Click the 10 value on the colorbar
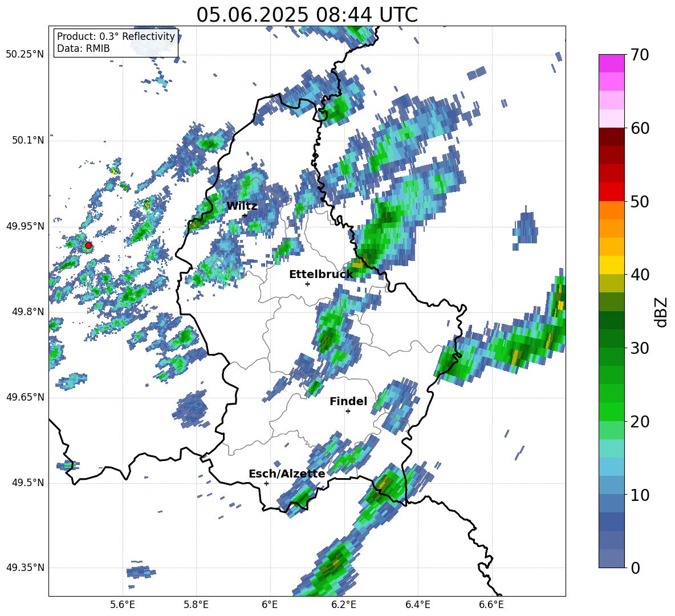Screen dimensions: 675x616 coord(640,495)
